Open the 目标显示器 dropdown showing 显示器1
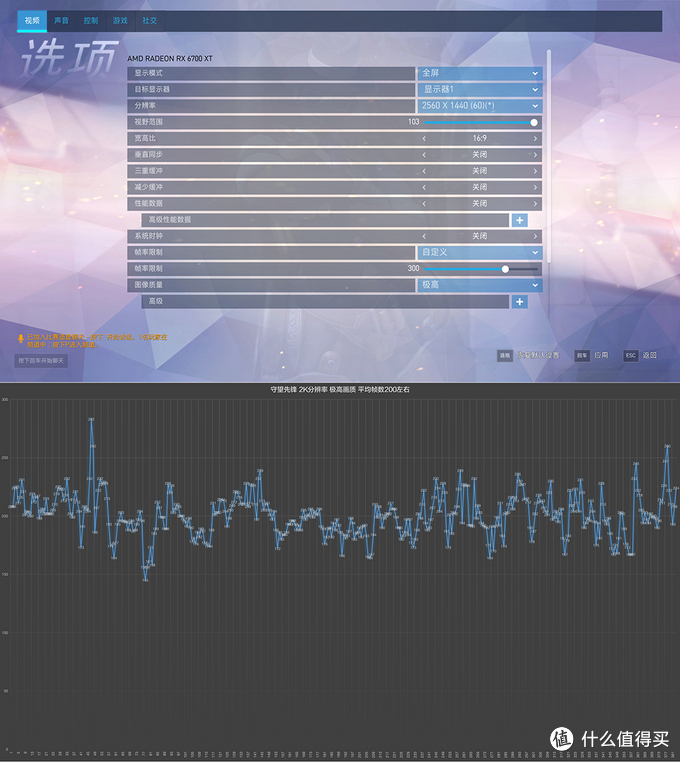Screen dimensions: 680x762 [x=479, y=89]
